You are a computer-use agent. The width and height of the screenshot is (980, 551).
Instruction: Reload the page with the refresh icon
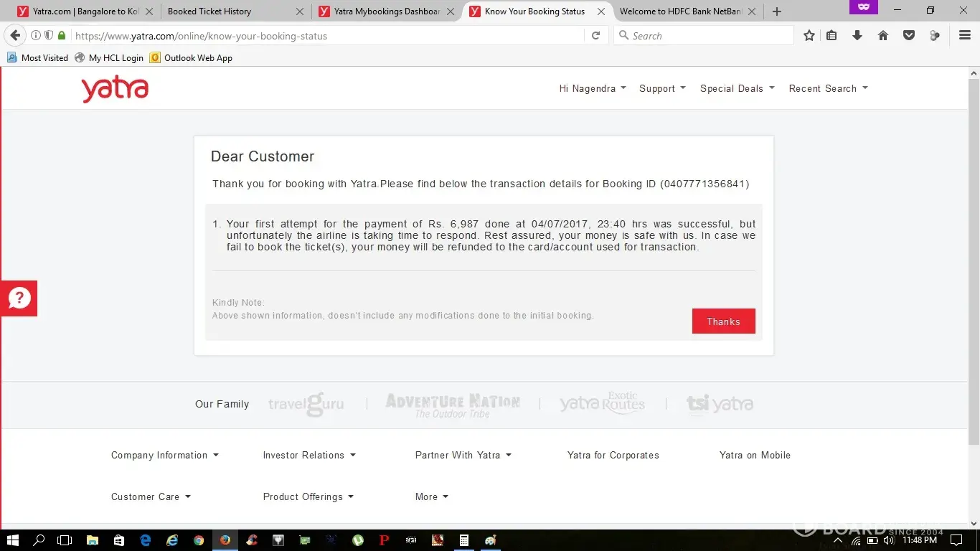(595, 36)
